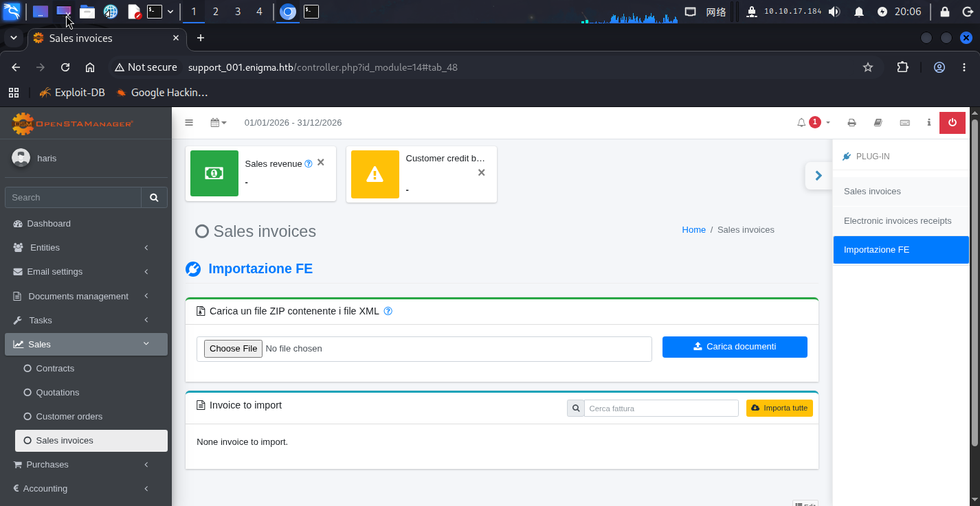Click the yellow Importa tutte button
980x506 pixels.
point(779,408)
